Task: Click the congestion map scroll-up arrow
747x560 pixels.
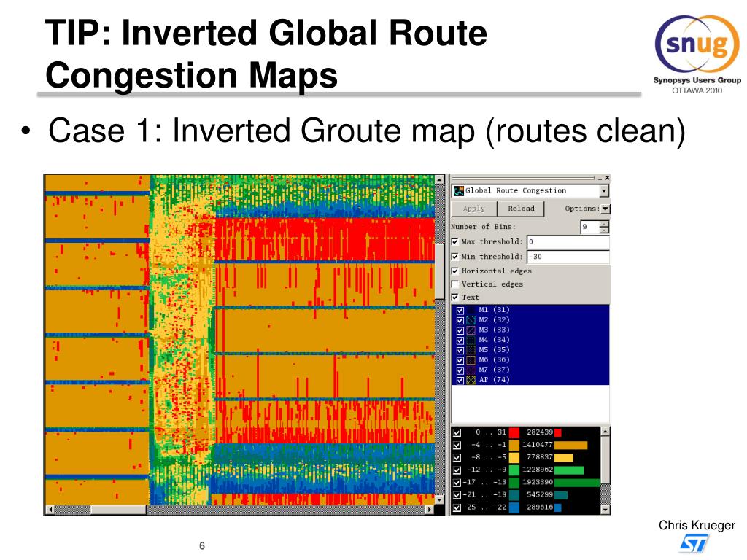Action: pos(439,179)
